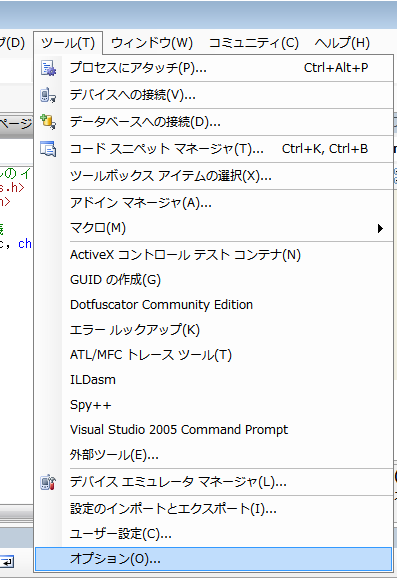Image resolution: width=397 pixels, height=585 pixels.
Task: Select GUID の作成(G)
Action: [x=214, y=280]
